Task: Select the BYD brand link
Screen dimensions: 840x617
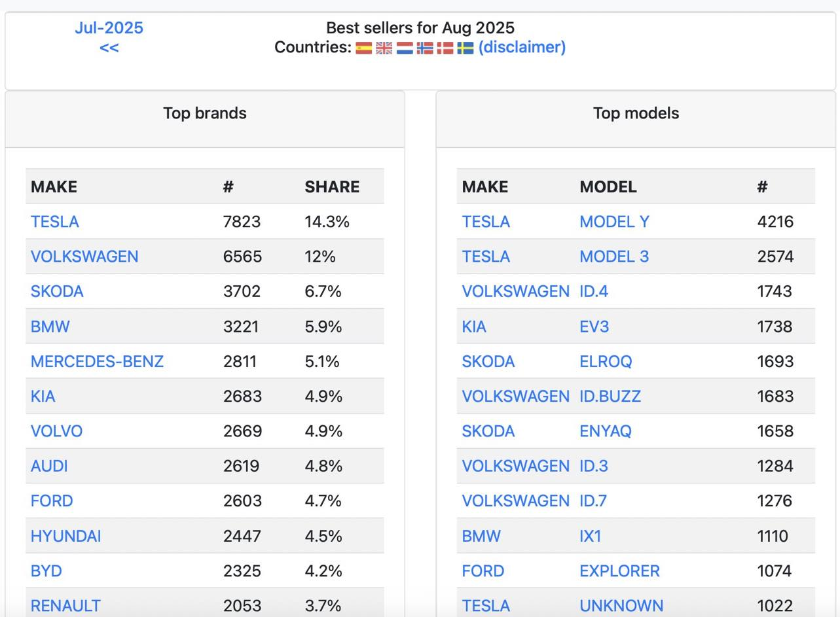Action: [x=46, y=571]
